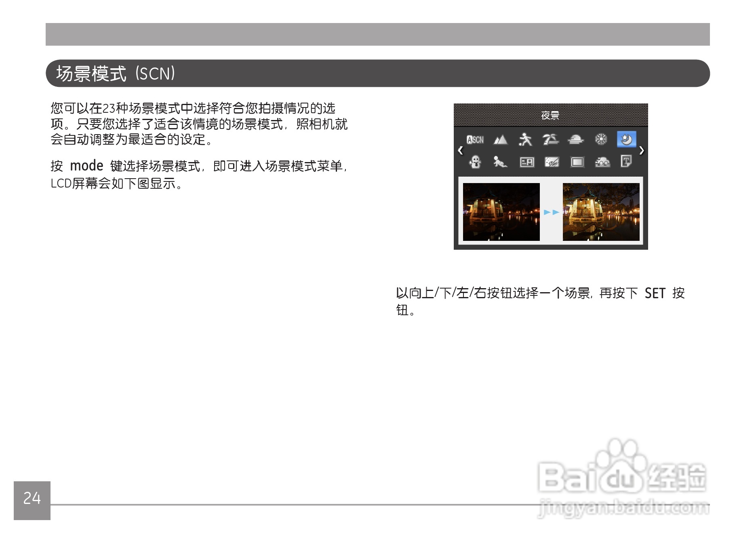Image resolution: width=756 pixels, height=550 pixels.
Task: Pick the glass window scene icon
Action: click(x=552, y=162)
